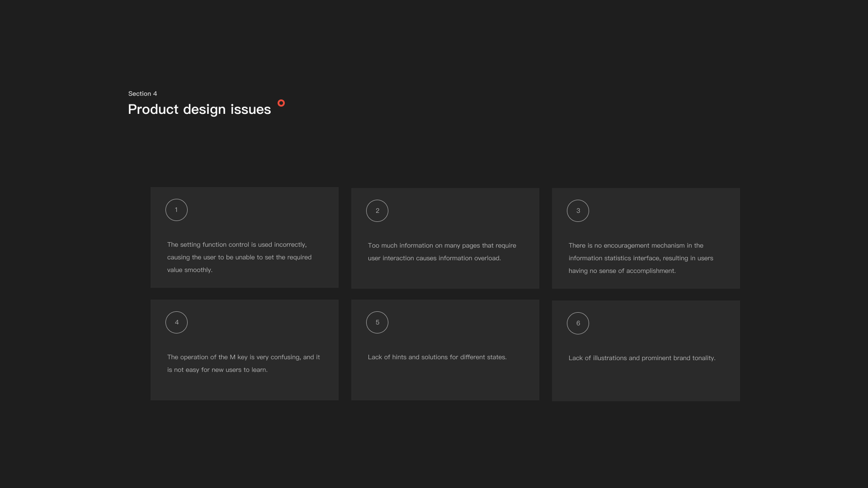Click the circled number 6 icon
This screenshot has width=868, height=488.
[578, 323]
